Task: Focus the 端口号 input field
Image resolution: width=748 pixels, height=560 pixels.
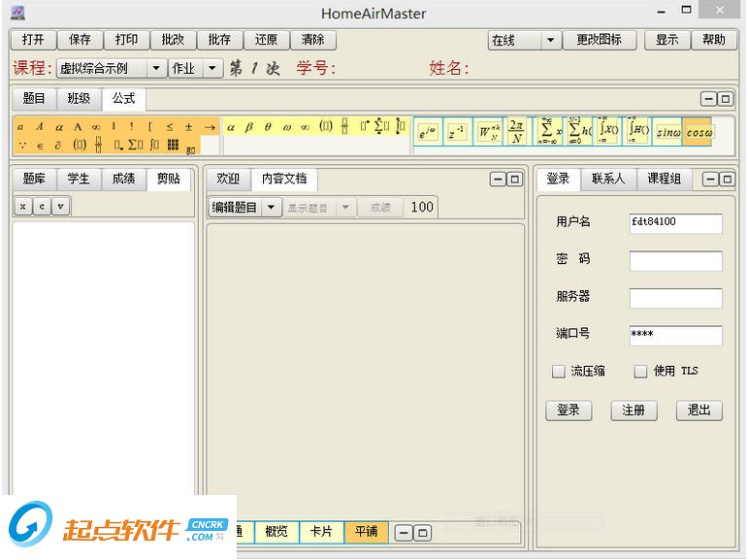Action: [x=675, y=335]
